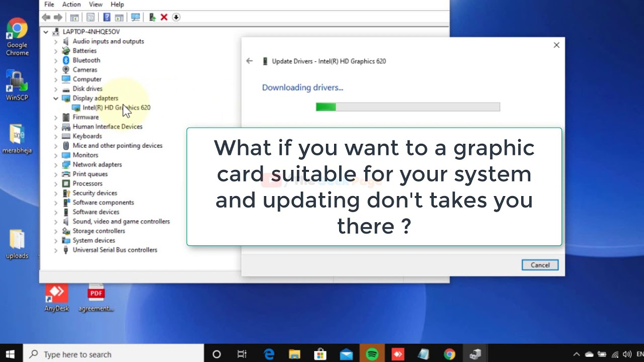Open the uploads desktop folder
Screen dimensions: 644x362
point(17,245)
